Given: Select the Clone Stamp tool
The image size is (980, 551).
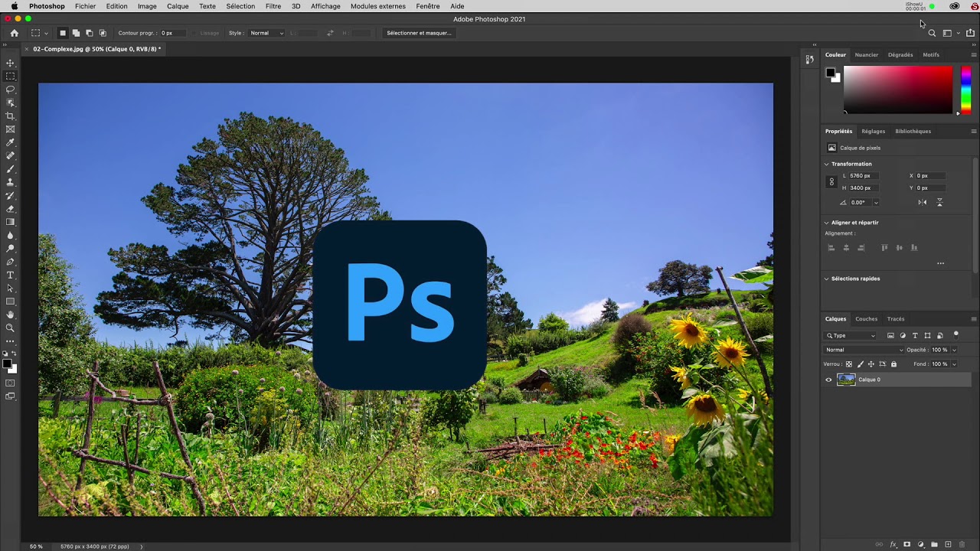Looking at the screenshot, I should point(11,182).
